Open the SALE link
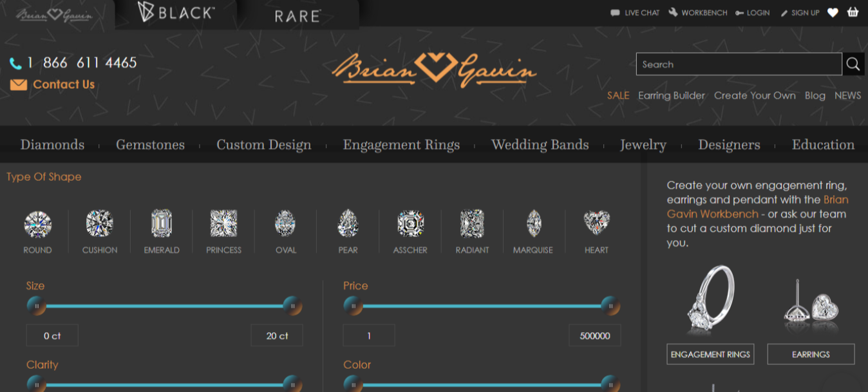 pyautogui.click(x=618, y=95)
